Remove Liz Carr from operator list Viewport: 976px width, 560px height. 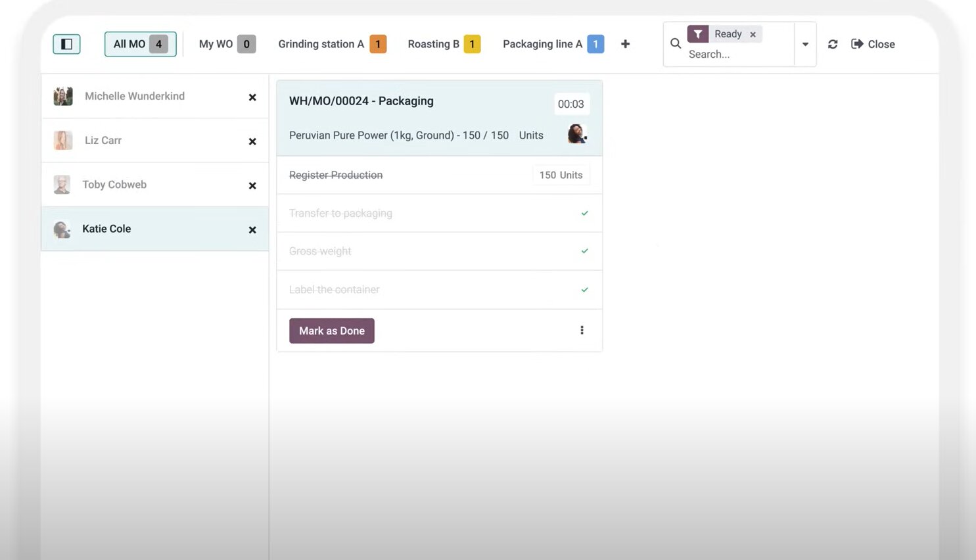(252, 141)
